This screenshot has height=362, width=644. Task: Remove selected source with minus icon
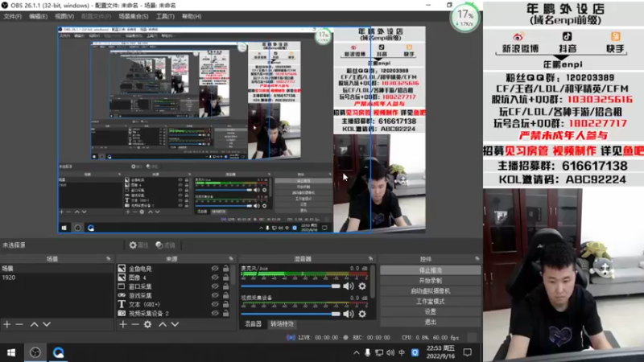[135, 324]
